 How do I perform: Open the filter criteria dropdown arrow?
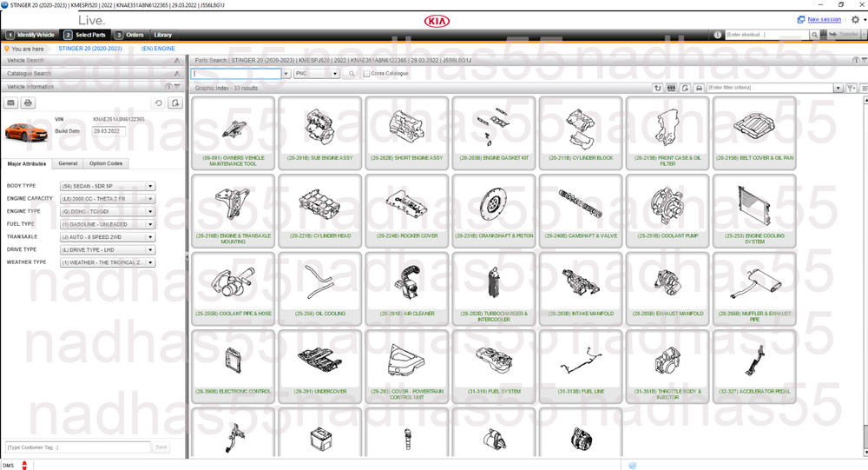coord(838,88)
